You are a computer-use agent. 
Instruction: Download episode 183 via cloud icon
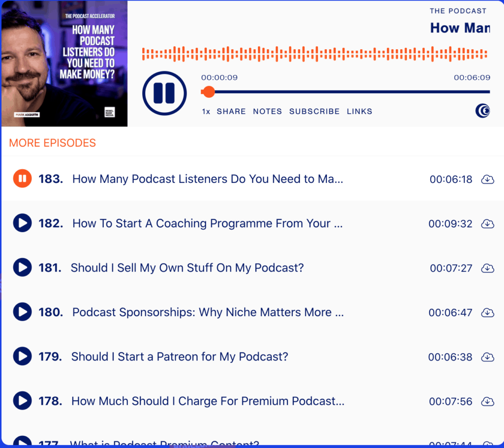[487, 179]
